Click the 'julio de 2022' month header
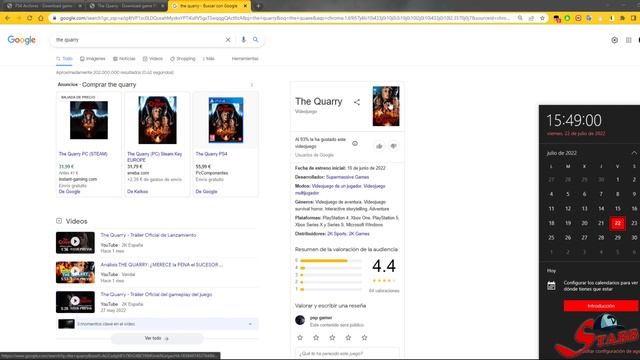640x360 pixels. pos(562,153)
